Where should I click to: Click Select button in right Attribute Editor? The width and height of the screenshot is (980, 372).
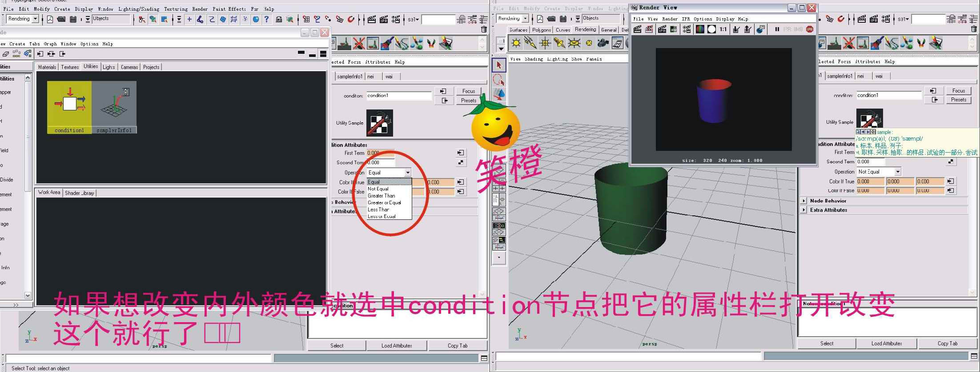point(827,344)
